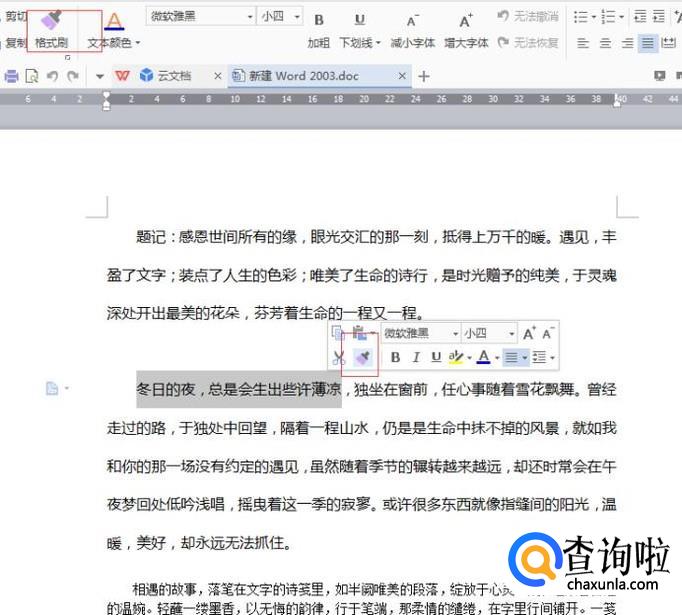Click the document icon in left margin
Image resolution: width=682 pixels, height=615 pixels.
click(52, 388)
